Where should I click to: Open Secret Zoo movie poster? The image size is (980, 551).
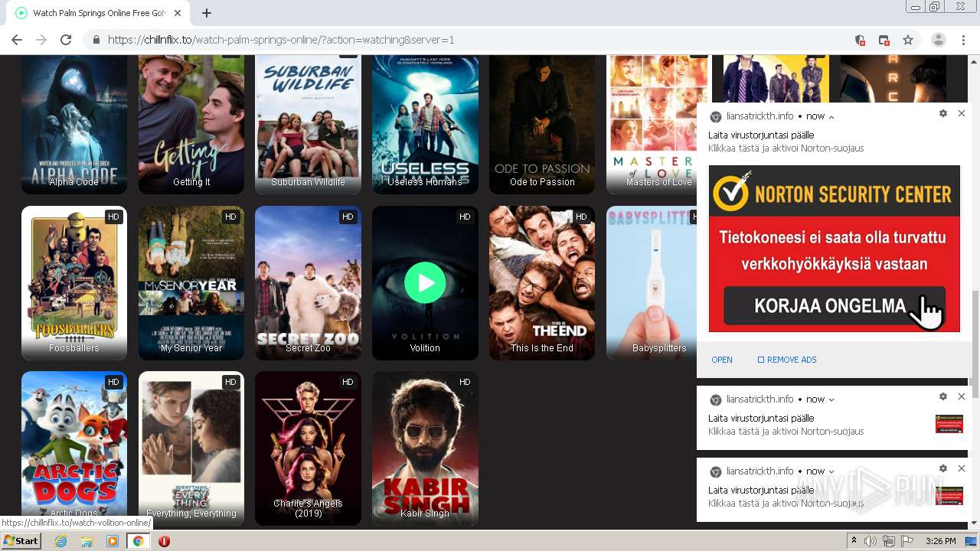pyautogui.click(x=308, y=283)
